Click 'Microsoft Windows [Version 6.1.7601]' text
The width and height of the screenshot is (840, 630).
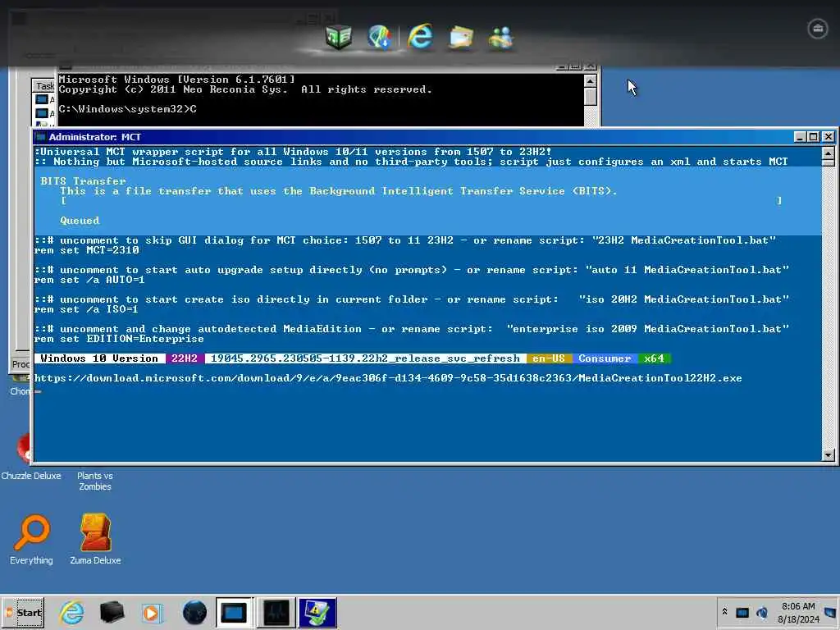(177, 80)
